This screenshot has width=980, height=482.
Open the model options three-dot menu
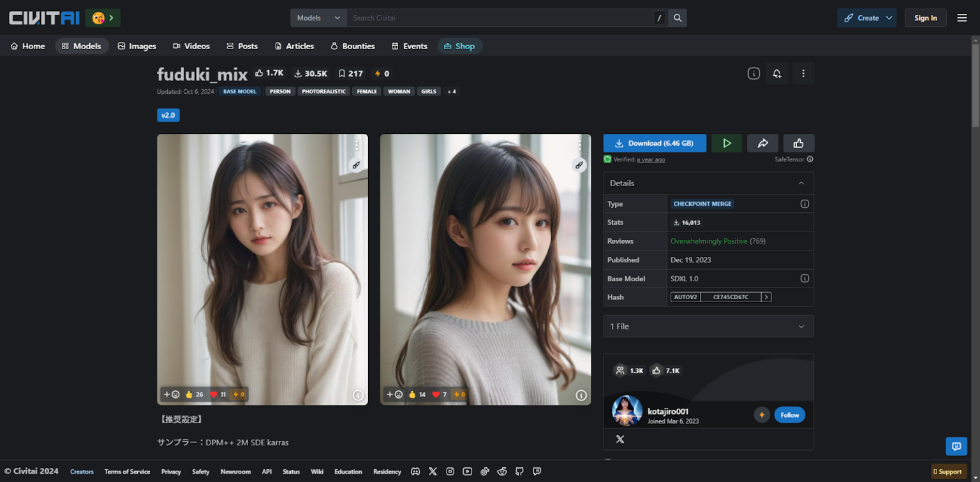[x=803, y=73]
